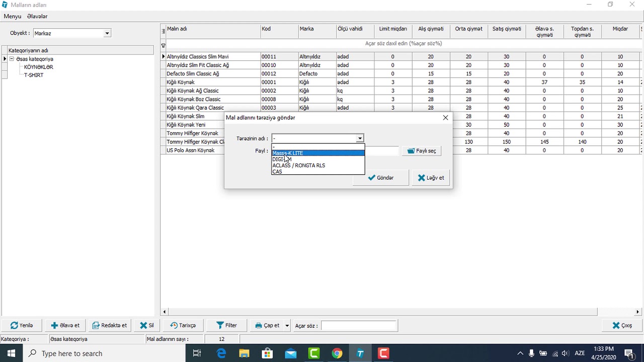This screenshot has width=644, height=362.
Task: Open the Obyekt Mərkəz dropdown
Action: click(x=107, y=33)
